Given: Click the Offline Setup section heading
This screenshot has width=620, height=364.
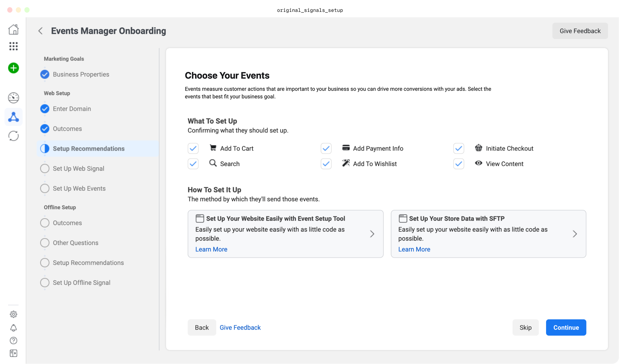Looking at the screenshot, I should coord(60,207).
